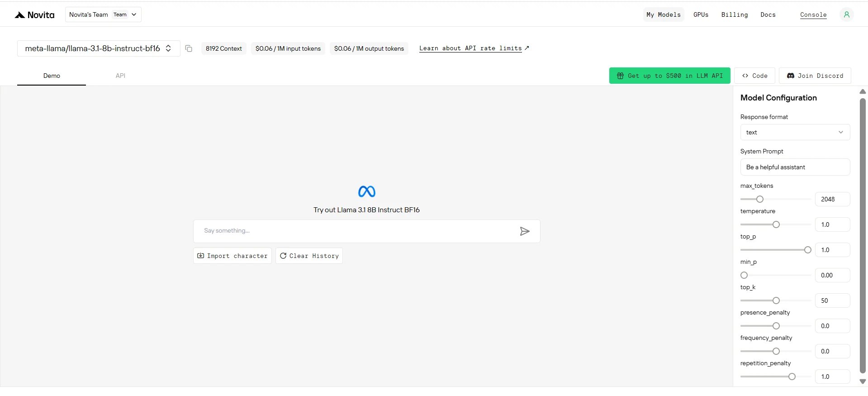Click the temperature slider handle

(x=776, y=224)
